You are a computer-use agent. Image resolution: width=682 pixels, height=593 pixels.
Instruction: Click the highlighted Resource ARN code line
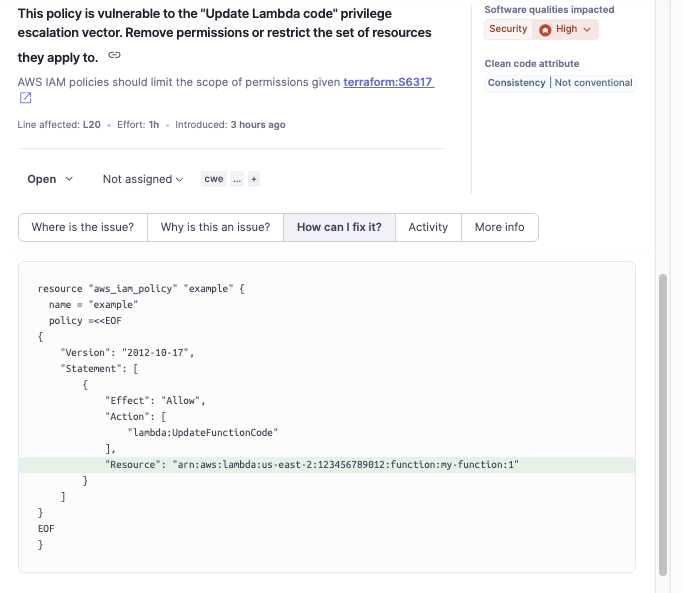click(x=313, y=465)
